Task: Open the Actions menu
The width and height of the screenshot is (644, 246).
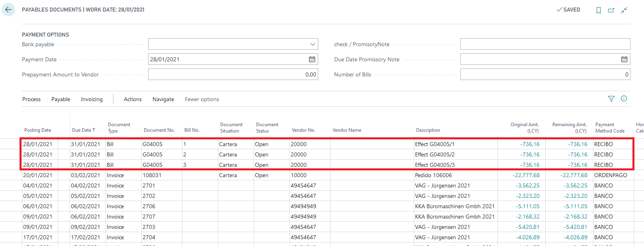Action: coord(133,99)
